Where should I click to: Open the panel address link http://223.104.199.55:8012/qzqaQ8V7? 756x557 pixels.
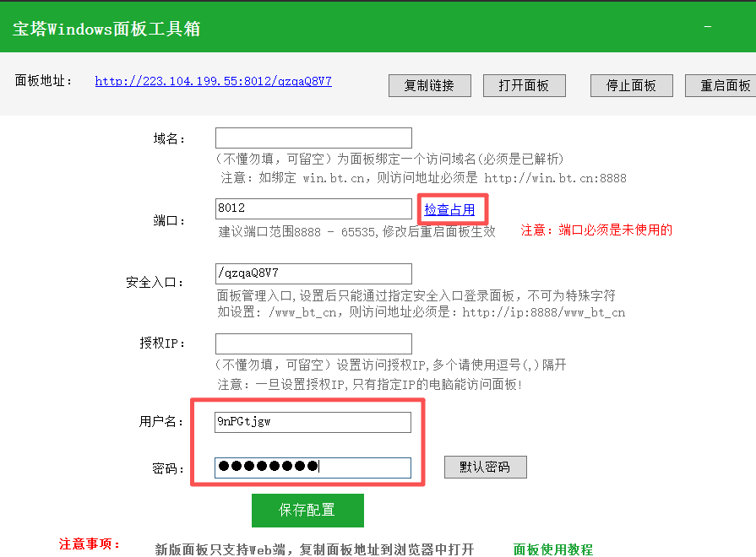click(x=213, y=81)
